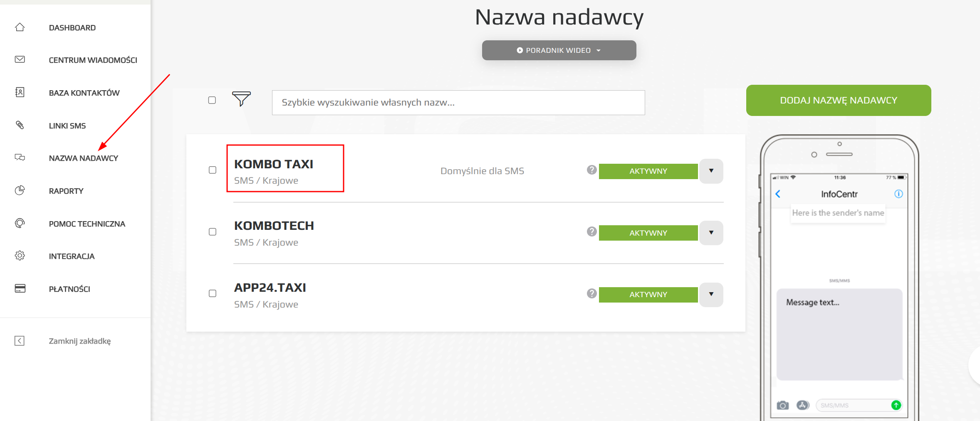Click the Dashboard home icon
980x421 pixels.
[x=20, y=27]
